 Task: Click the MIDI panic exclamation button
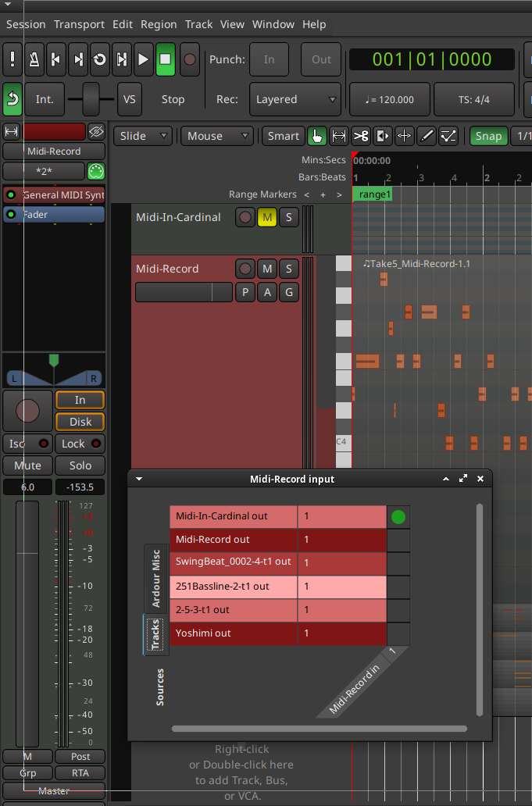click(x=12, y=59)
